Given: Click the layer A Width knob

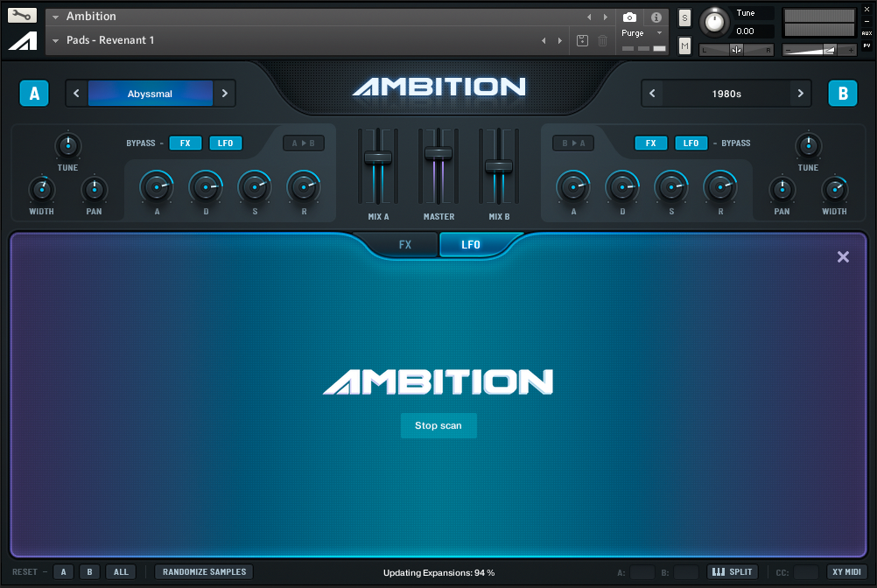Looking at the screenshot, I should (x=42, y=190).
